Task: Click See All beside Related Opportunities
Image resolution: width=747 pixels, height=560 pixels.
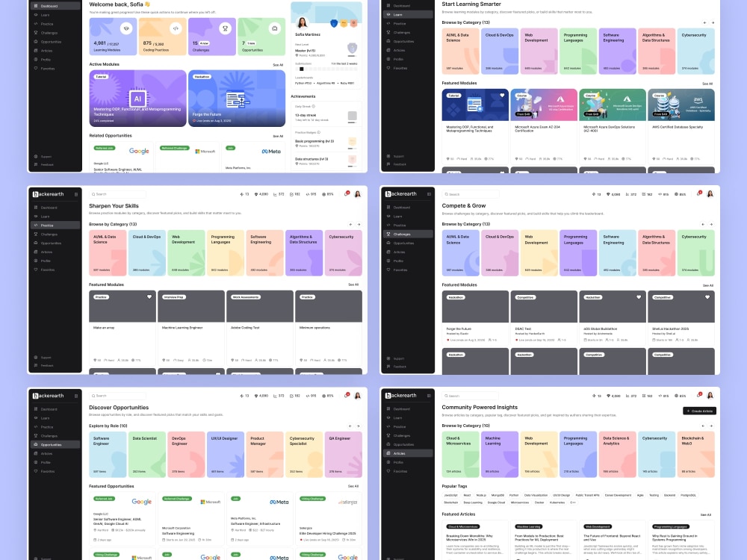Action: 278,136
